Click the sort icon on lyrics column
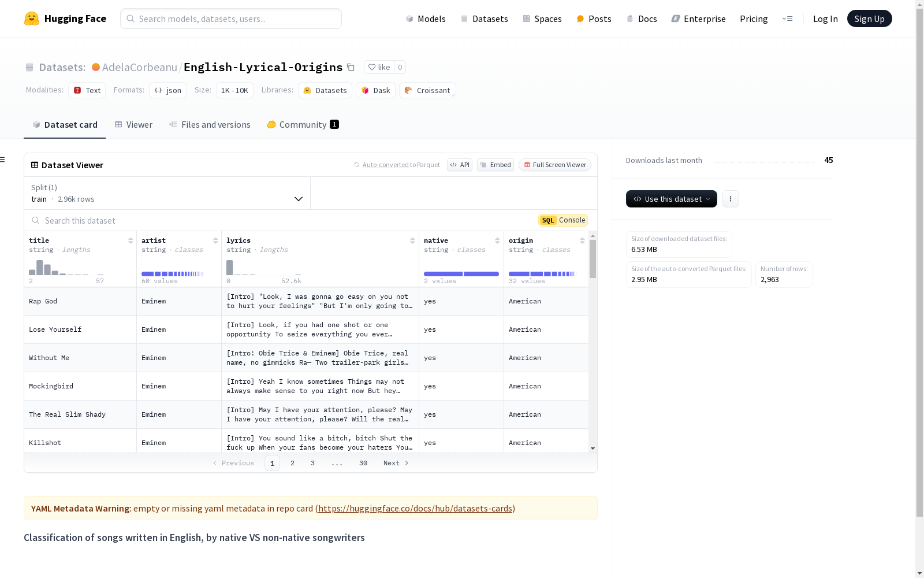This screenshot has height=578, width=924. click(412, 240)
